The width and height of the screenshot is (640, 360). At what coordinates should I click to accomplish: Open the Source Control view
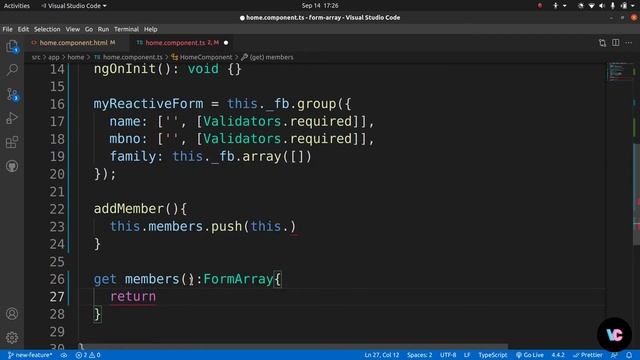coord(12,94)
